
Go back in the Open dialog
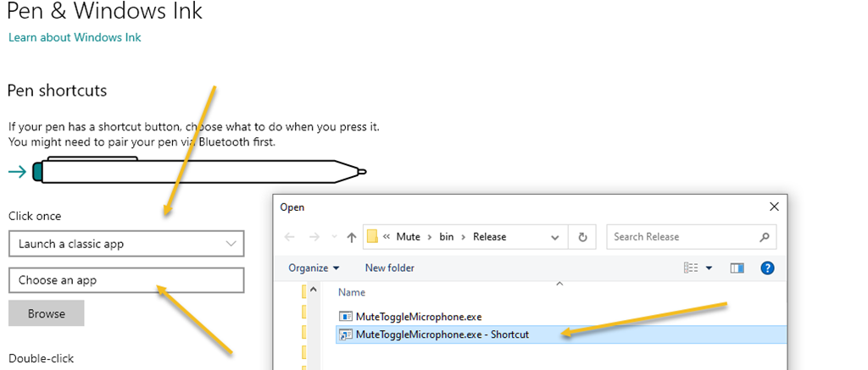coord(289,237)
